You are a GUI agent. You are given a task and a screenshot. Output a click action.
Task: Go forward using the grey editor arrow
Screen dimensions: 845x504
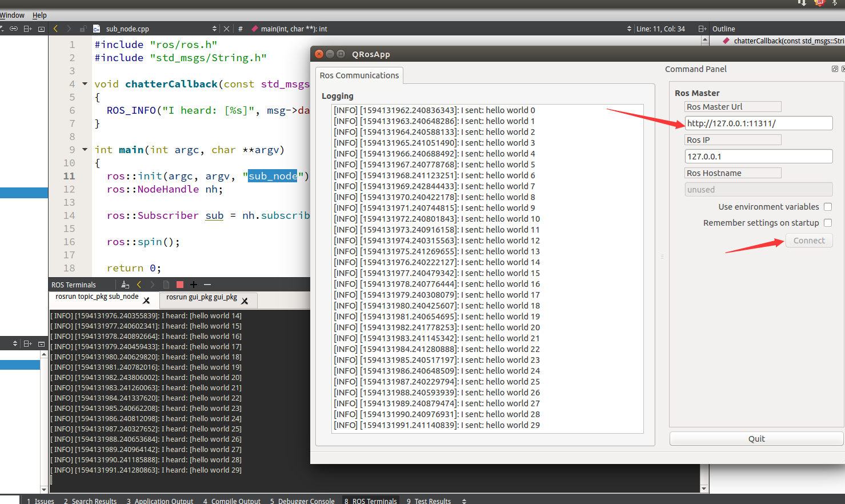pyautogui.click(x=69, y=29)
